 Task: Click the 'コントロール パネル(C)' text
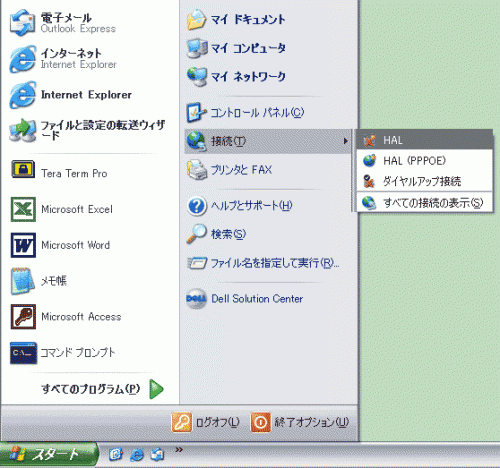257,112
